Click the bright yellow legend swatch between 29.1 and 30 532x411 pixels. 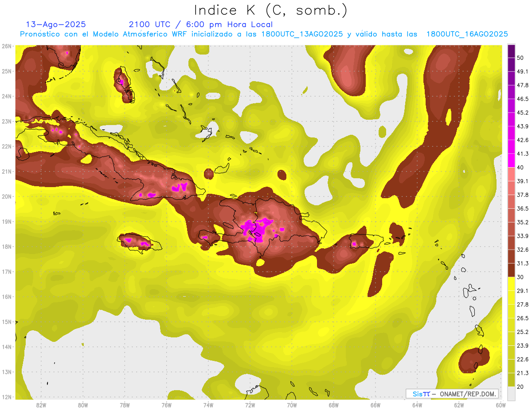pos(512,284)
